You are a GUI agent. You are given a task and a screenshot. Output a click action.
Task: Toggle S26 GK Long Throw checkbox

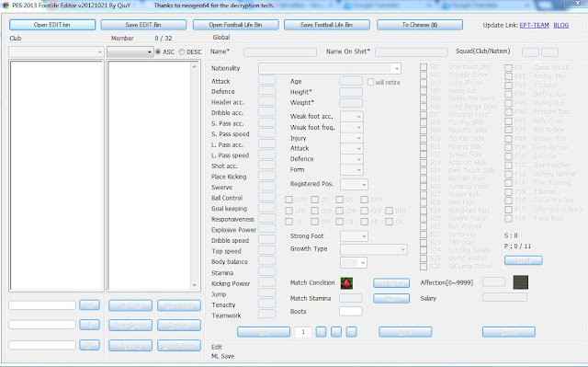(424, 267)
